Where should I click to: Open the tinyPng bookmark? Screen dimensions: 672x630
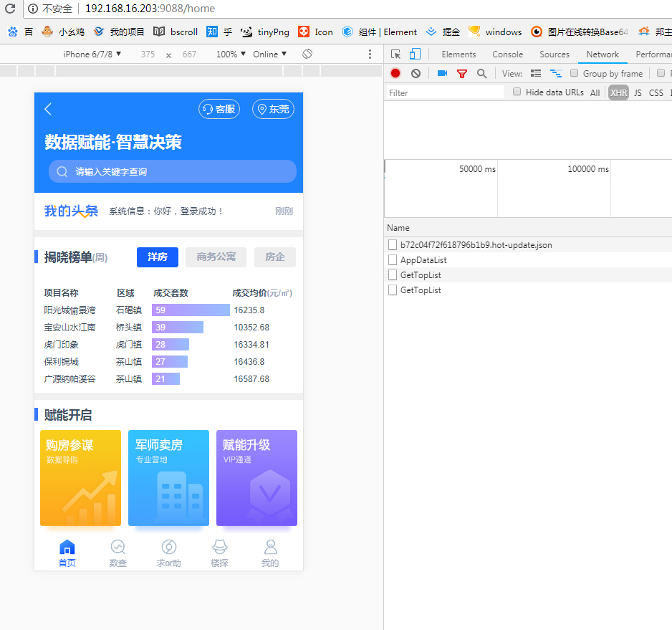(264, 32)
